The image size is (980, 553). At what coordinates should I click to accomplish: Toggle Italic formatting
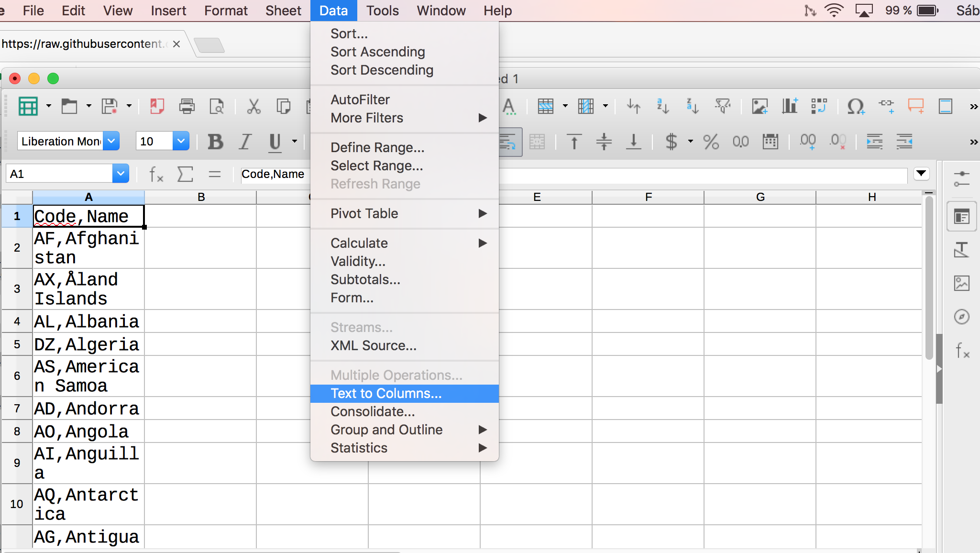pyautogui.click(x=245, y=142)
